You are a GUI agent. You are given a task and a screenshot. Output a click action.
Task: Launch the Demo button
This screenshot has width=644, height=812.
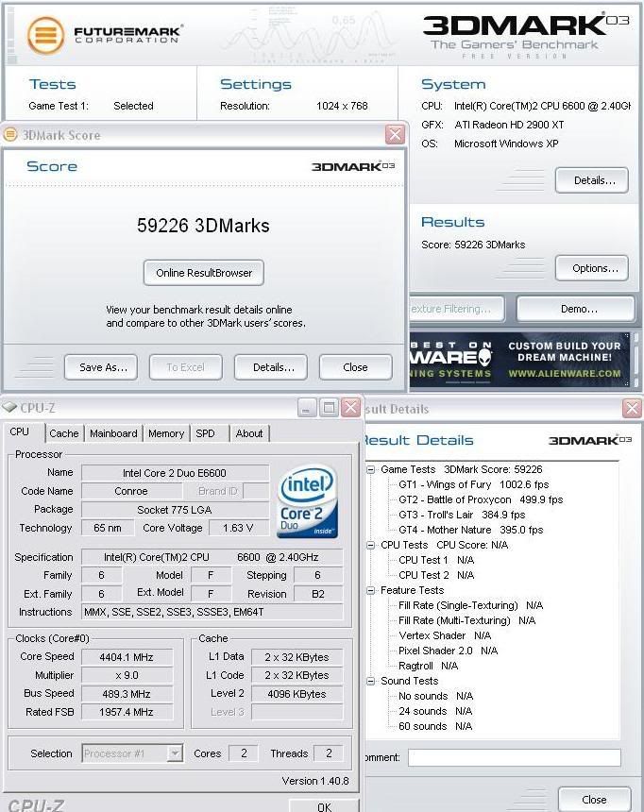click(576, 309)
